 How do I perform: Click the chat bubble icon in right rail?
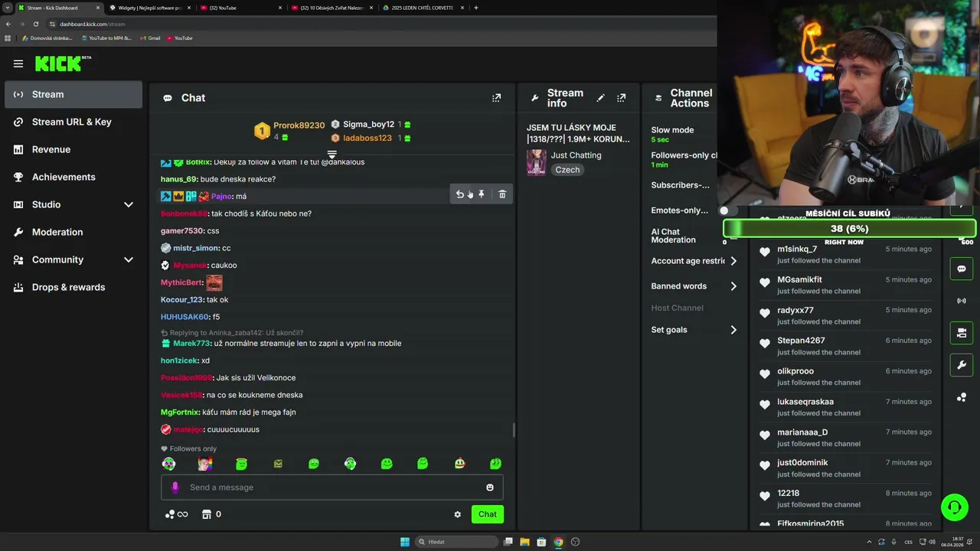click(962, 269)
